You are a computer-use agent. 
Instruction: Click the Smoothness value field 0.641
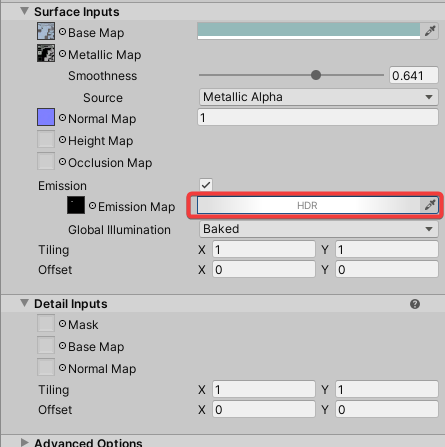click(414, 75)
